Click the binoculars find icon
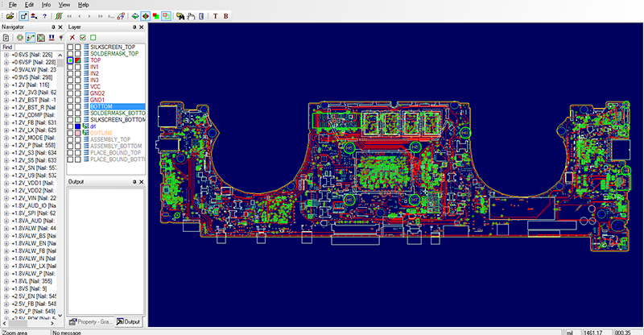Viewport: 644px width, 335px height. [180, 16]
